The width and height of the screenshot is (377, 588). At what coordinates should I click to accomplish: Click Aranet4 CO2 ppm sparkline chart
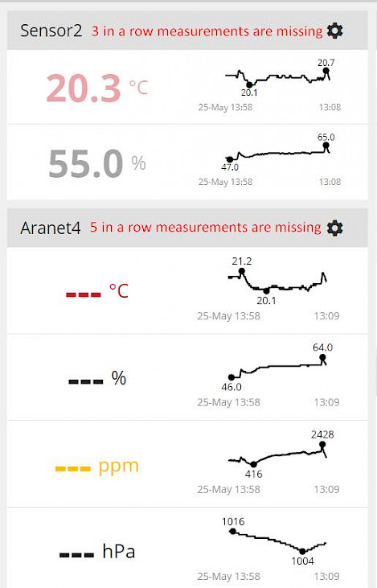[277, 454]
